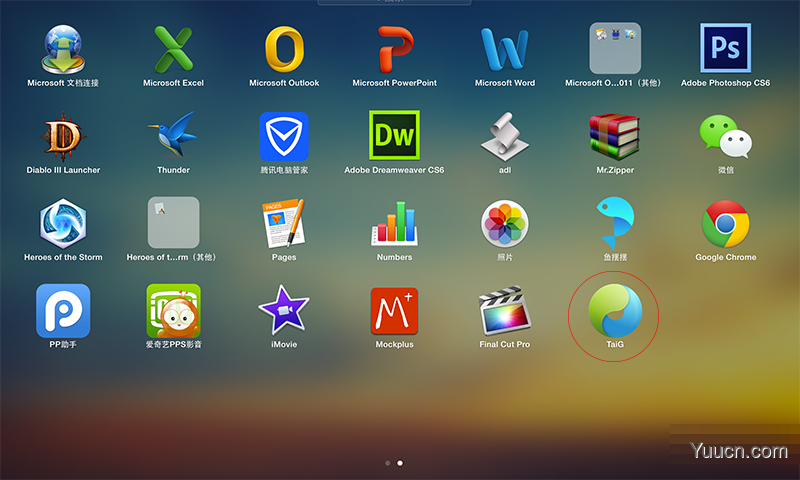Launch Mr.Zipper
The height and width of the screenshot is (480, 800).
pyautogui.click(x=615, y=137)
